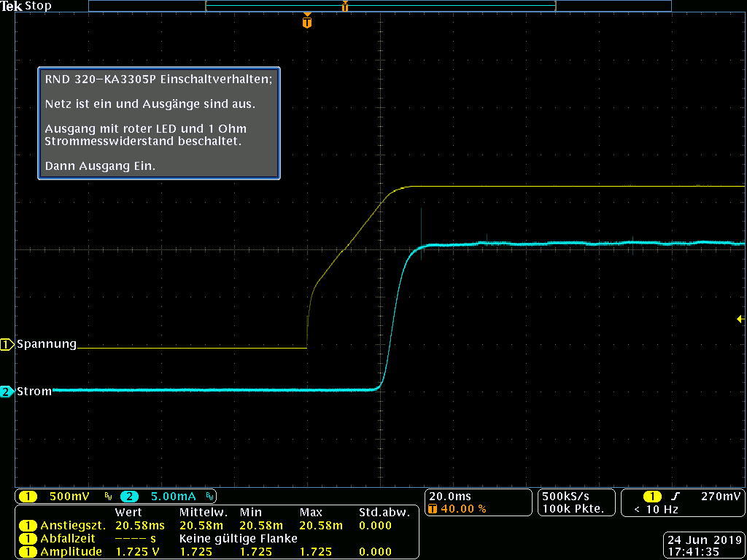Click the 'Dann Ausgang Ein.' annotation line
747x560 pixels.
click(100, 167)
